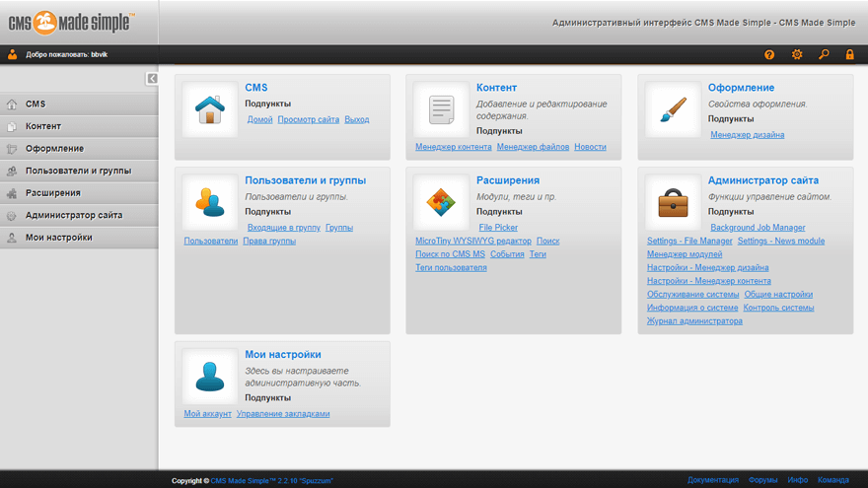Click Журнал администратора link
This screenshot has width=868, height=488.
tap(694, 321)
